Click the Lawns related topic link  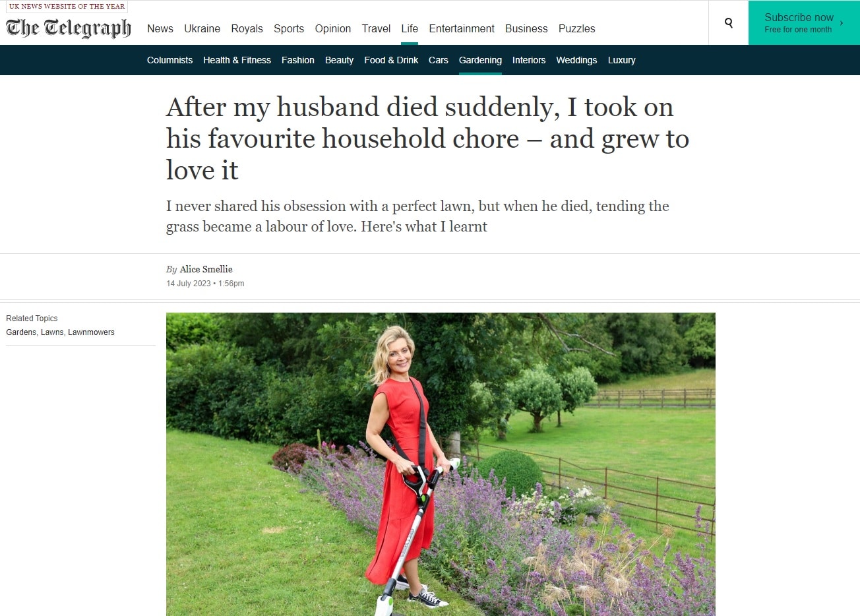tap(52, 332)
